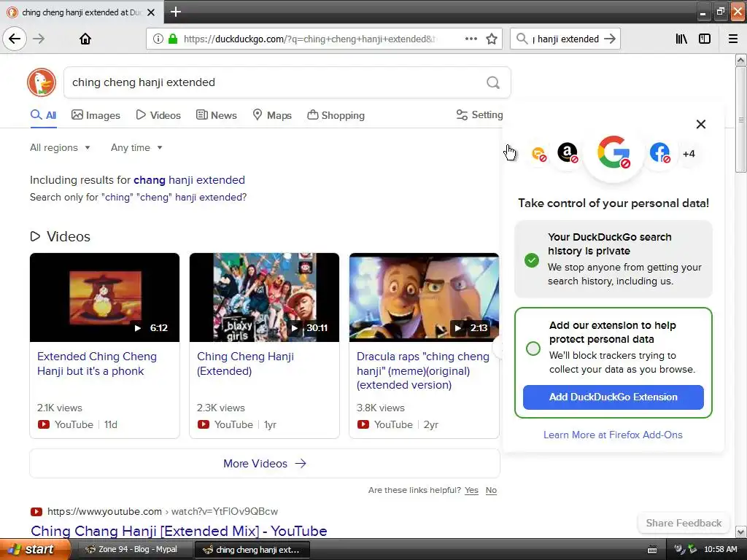Go back with the browser back arrow
Screen dimensions: 747x560
[x=15, y=39]
